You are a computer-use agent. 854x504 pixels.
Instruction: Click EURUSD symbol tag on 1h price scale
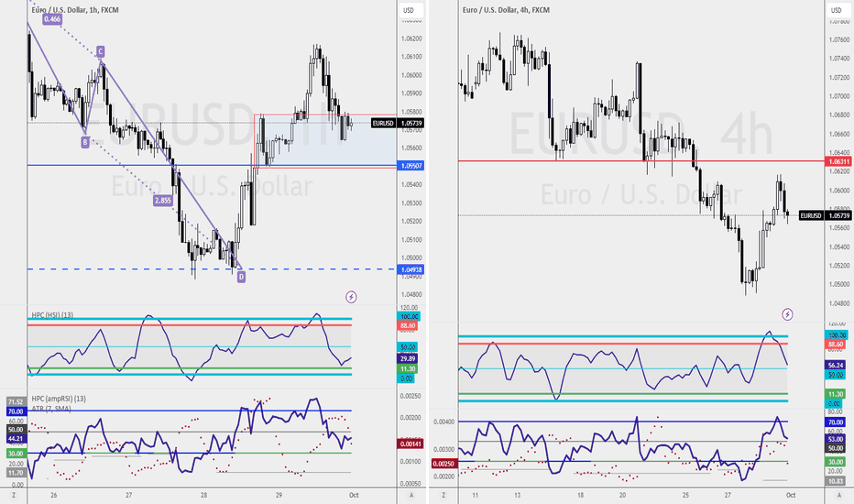click(x=383, y=124)
